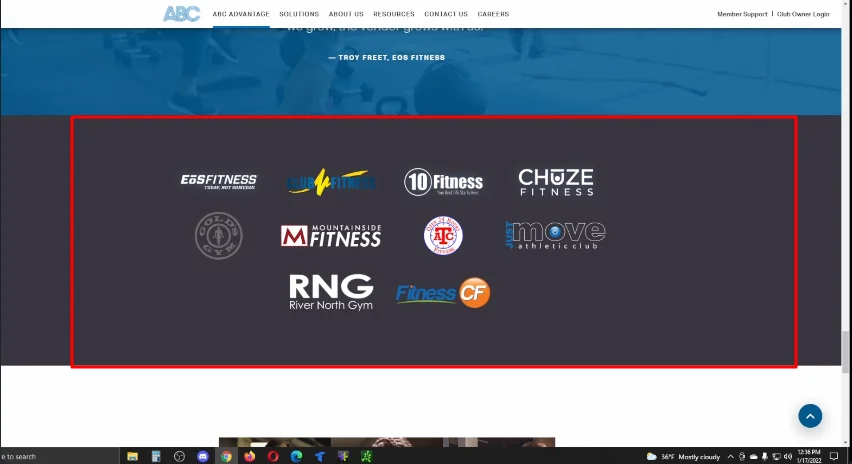
Task: Open the Solutions menu
Action: click(x=299, y=14)
